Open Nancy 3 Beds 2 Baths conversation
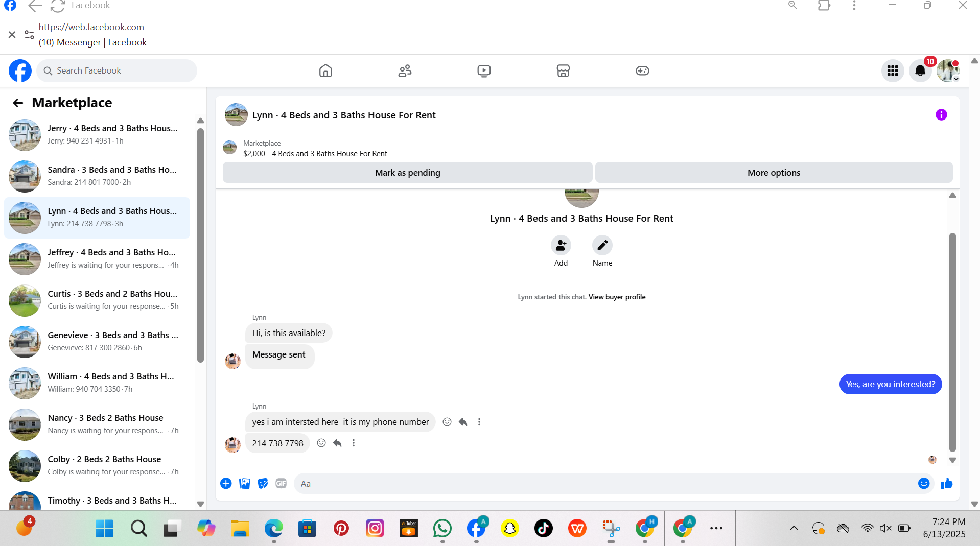The image size is (980, 546). click(97, 424)
